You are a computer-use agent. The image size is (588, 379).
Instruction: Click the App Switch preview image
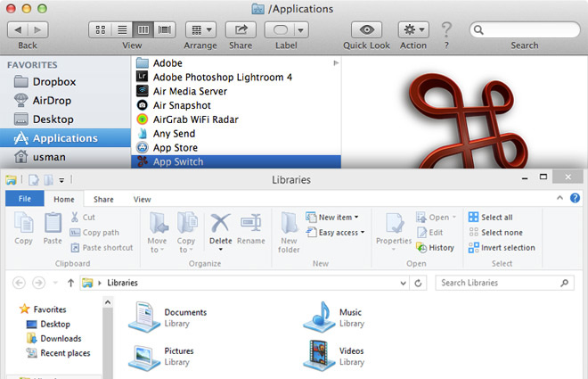(467, 120)
